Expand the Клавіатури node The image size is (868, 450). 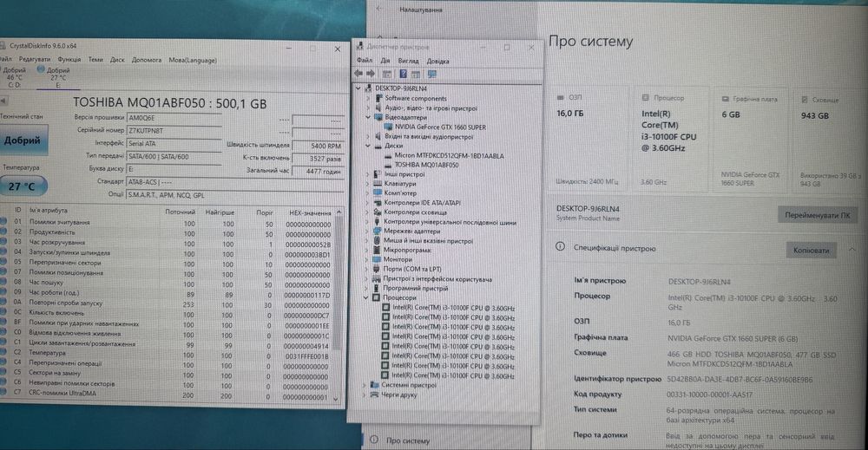pyautogui.click(x=367, y=184)
